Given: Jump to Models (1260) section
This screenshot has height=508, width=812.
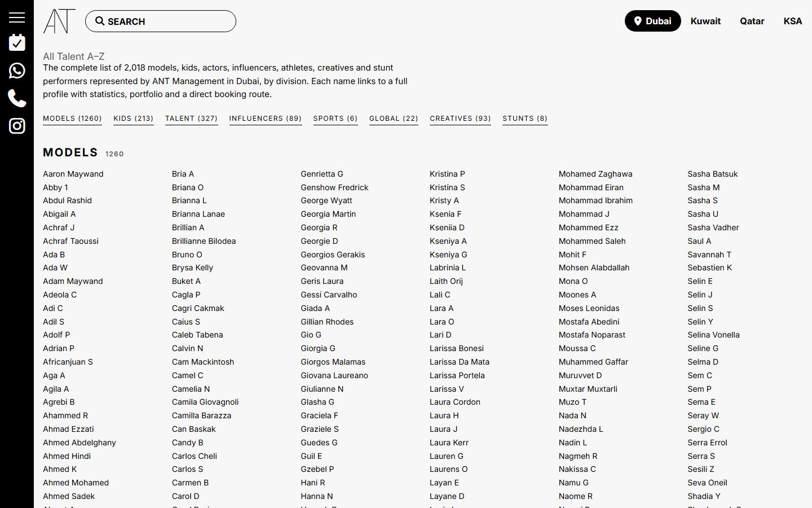Looking at the screenshot, I should tap(72, 119).
